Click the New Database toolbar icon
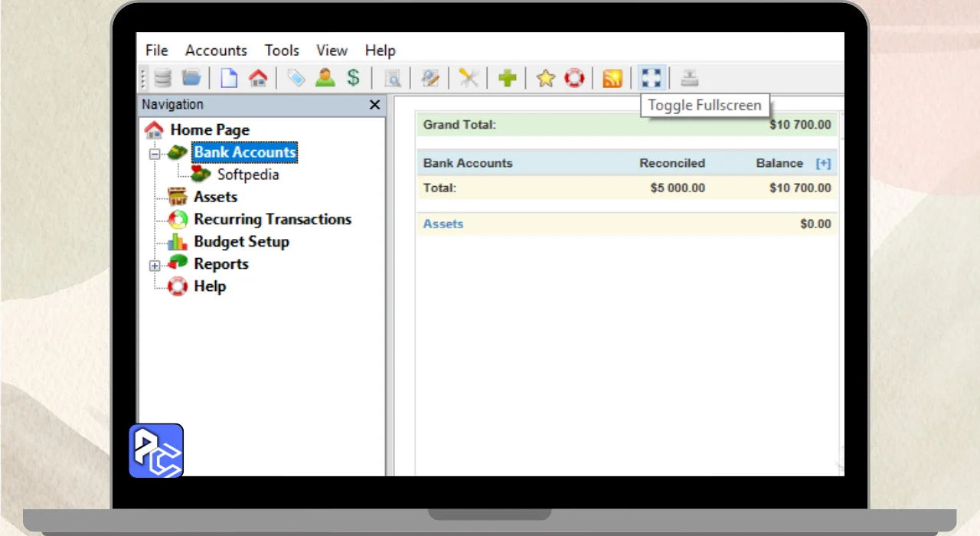980x536 pixels. tap(162, 78)
